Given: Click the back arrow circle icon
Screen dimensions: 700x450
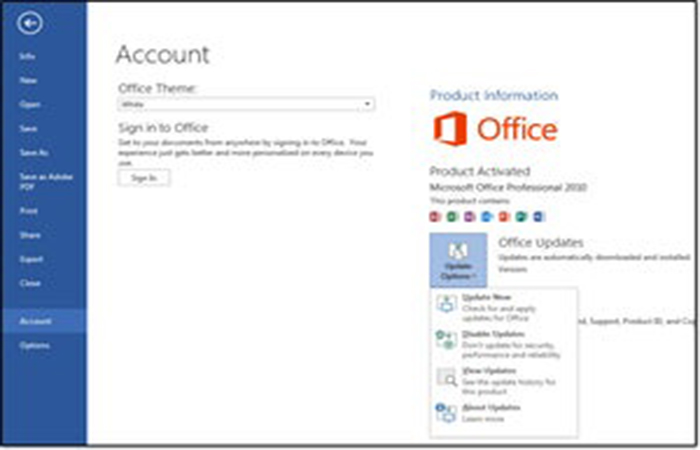Looking at the screenshot, I should [30, 23].
